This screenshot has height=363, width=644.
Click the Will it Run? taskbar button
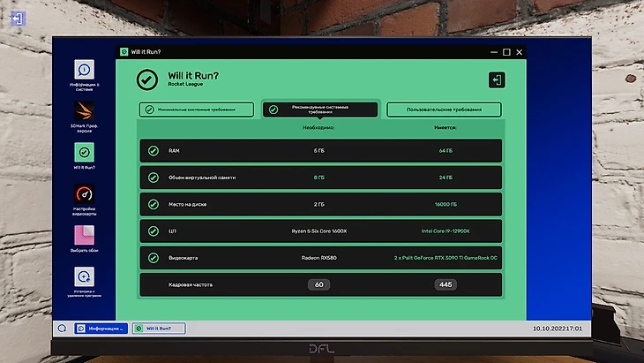click(159, 329)
